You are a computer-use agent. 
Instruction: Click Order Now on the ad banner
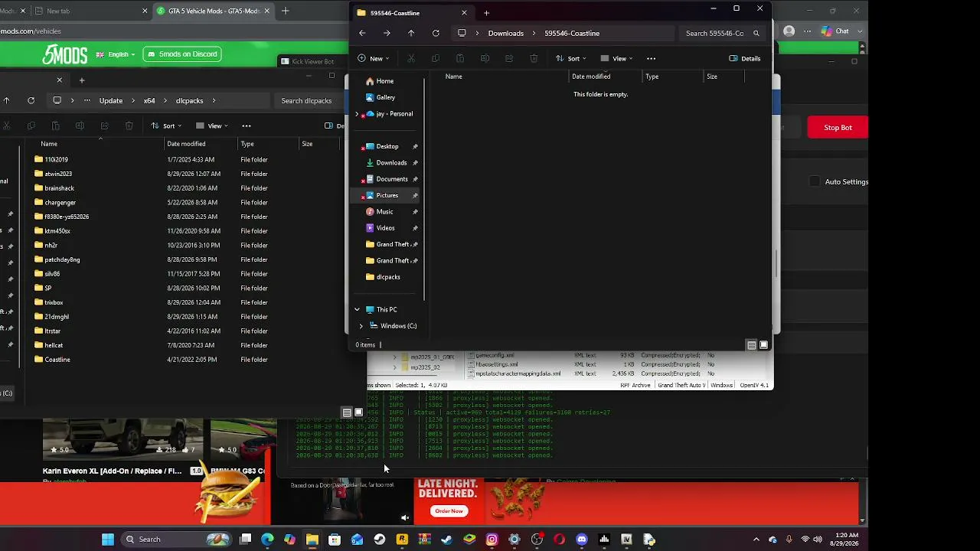449,510
